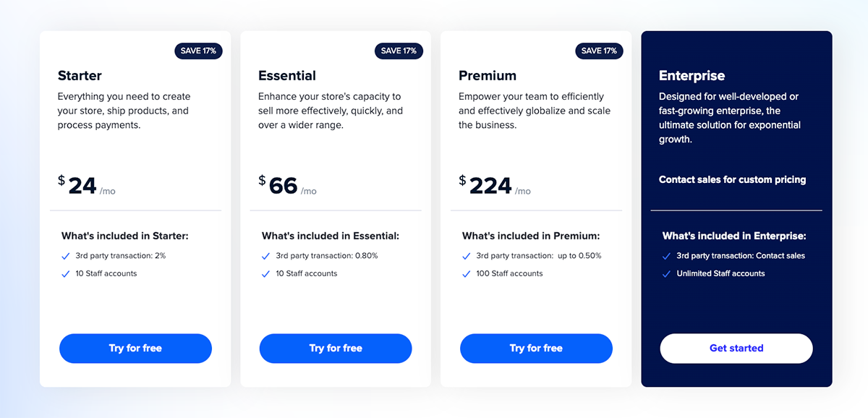Click the $224 per month price
868x418 pixels.
[x=491, y=186]
